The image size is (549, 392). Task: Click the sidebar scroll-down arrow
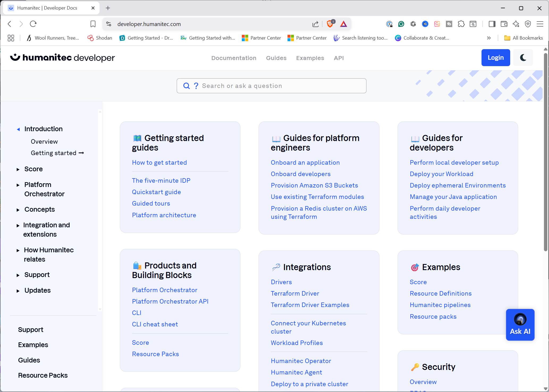100,309
